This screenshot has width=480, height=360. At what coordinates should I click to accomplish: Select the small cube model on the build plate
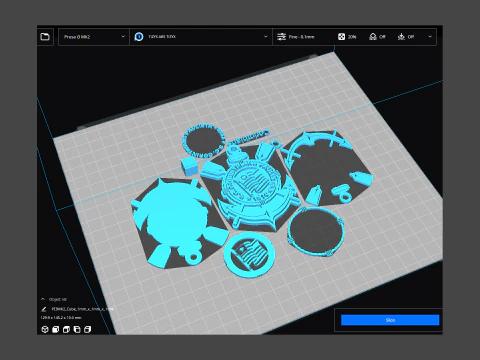click(x=190, y=166)
